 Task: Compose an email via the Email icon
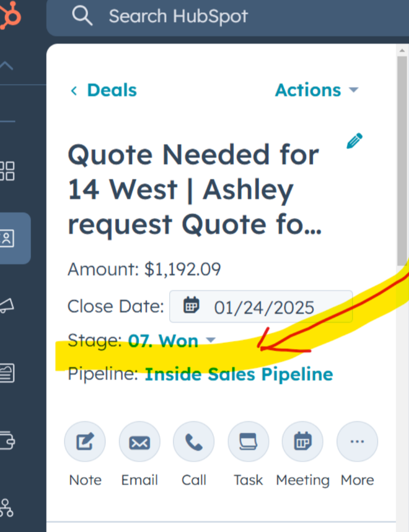coord(139,441)
